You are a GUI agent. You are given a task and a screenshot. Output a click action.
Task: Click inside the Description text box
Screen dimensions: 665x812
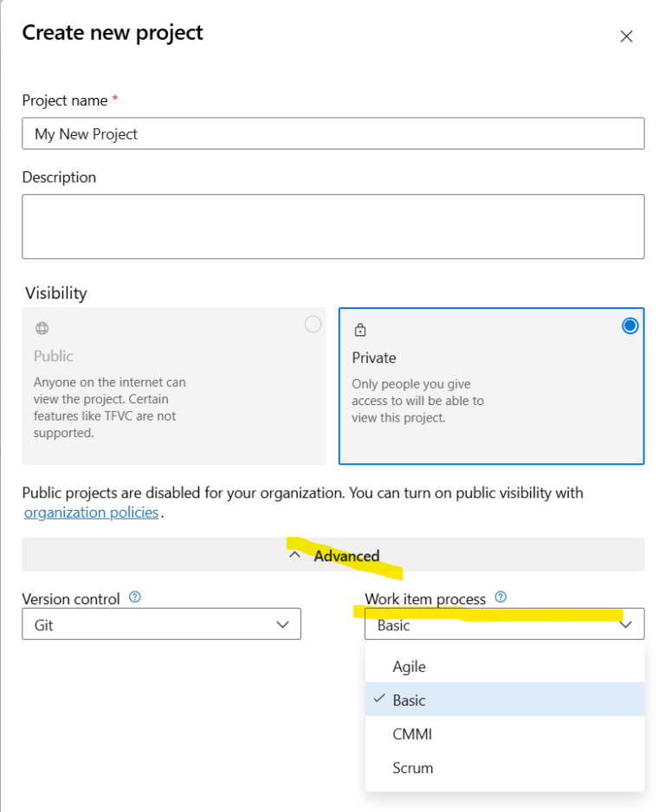(332, 226)
